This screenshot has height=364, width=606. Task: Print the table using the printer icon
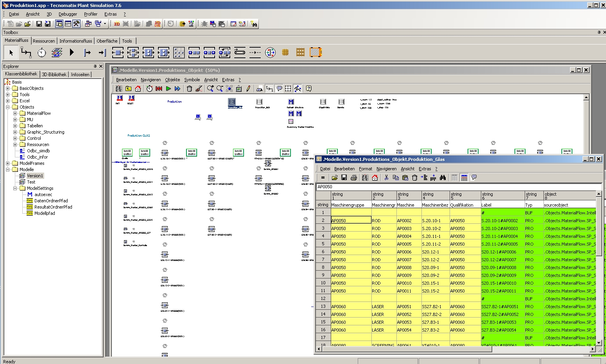point(354,178)
